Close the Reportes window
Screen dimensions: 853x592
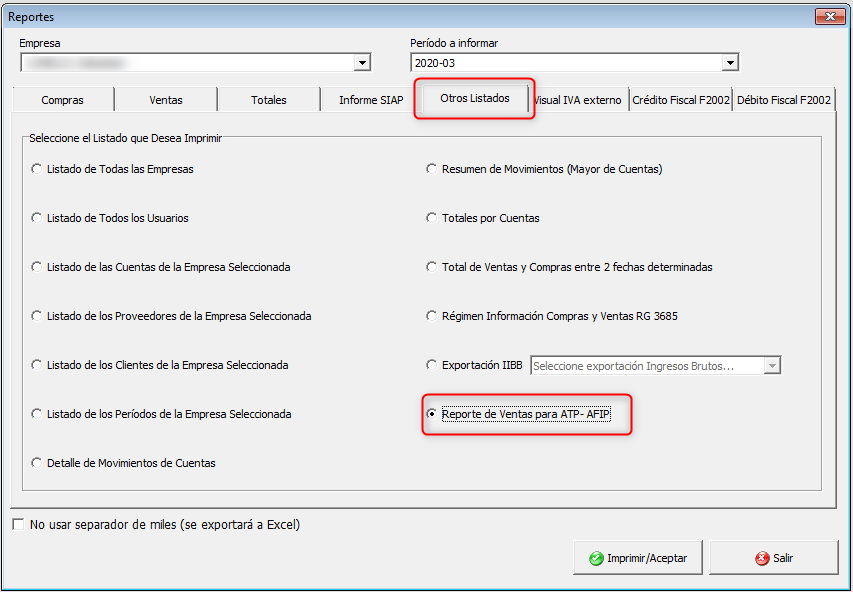[830, 17]
